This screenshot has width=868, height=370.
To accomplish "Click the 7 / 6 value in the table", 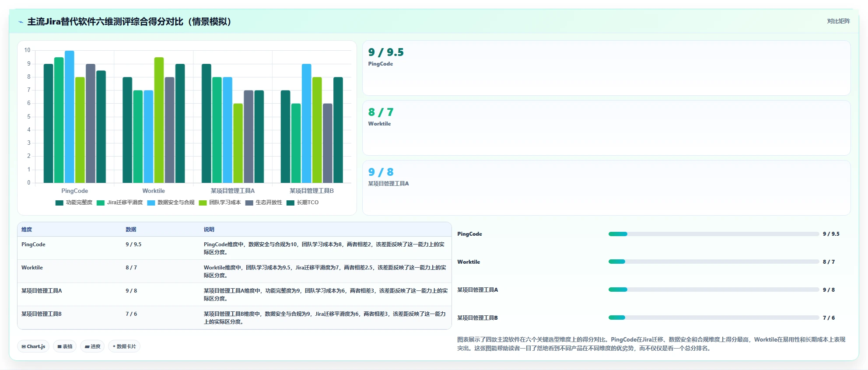I will tap(131, 314).
